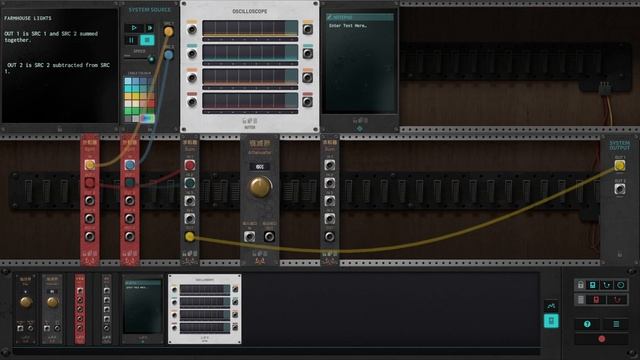
Task: Click the oscilloscope's fourth (red) output jack
Action: point(308,102)
